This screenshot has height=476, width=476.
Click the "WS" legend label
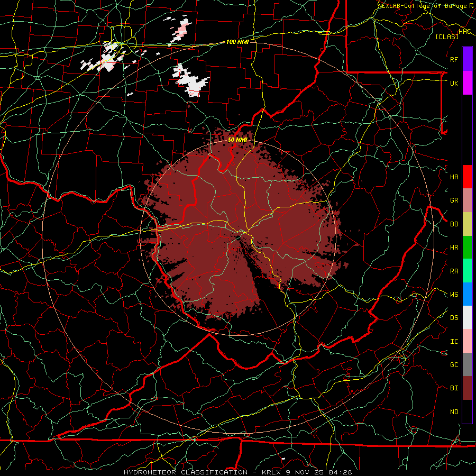click(454, 295)
